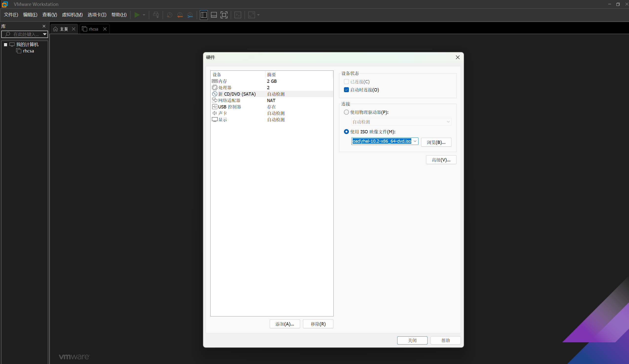Viewport: 629px width, 364px height.
Task: Open the power options dropdown arrow next to play
Action: pyautogui.click(x=144, y=15)
